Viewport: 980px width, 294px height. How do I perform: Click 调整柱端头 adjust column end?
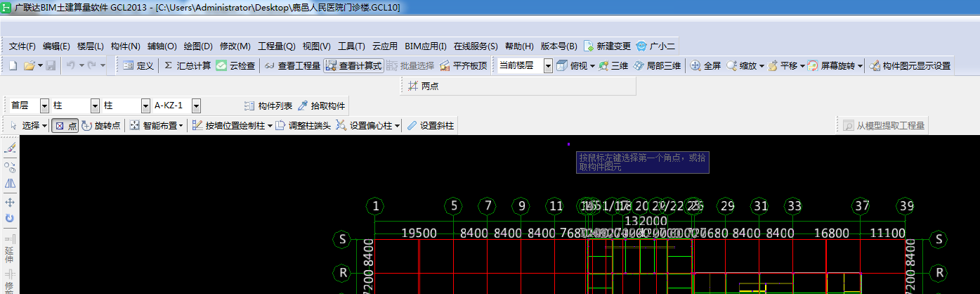click(303, 126)
